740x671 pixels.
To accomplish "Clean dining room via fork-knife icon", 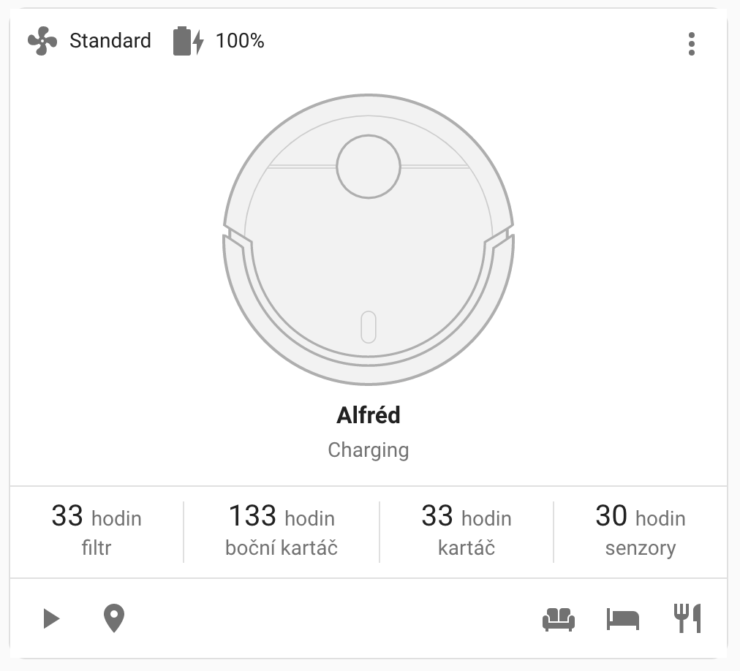I will [687, 618].
